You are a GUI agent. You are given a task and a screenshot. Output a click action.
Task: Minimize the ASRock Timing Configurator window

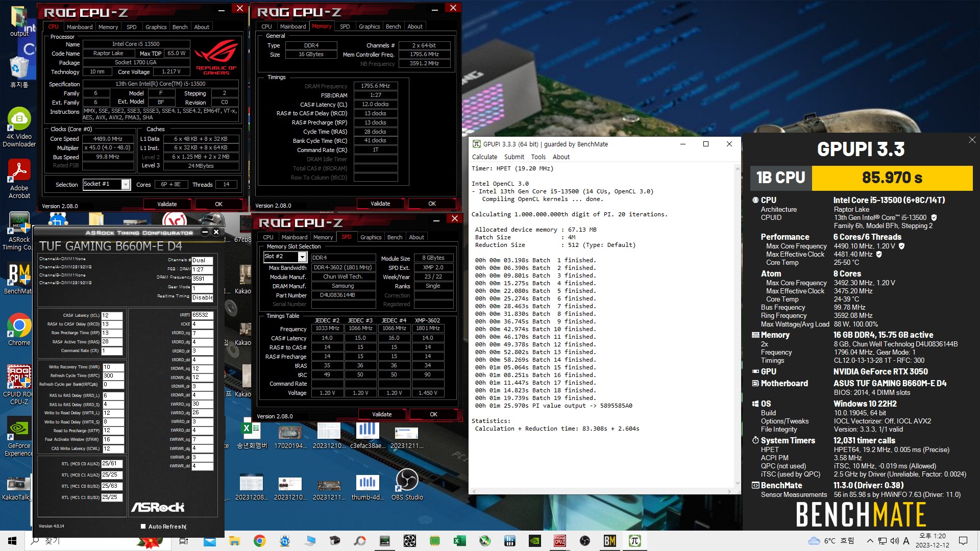pyautogui.click(x=205, y=232)
